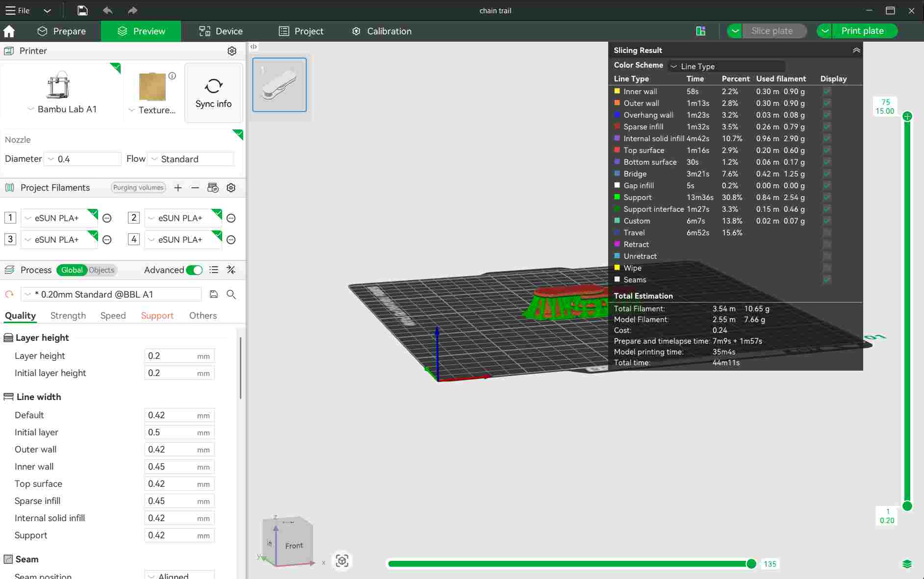Remove a filament with the minus icon
Viewport: 924px width, 579px height.
(x=195, y=188)
